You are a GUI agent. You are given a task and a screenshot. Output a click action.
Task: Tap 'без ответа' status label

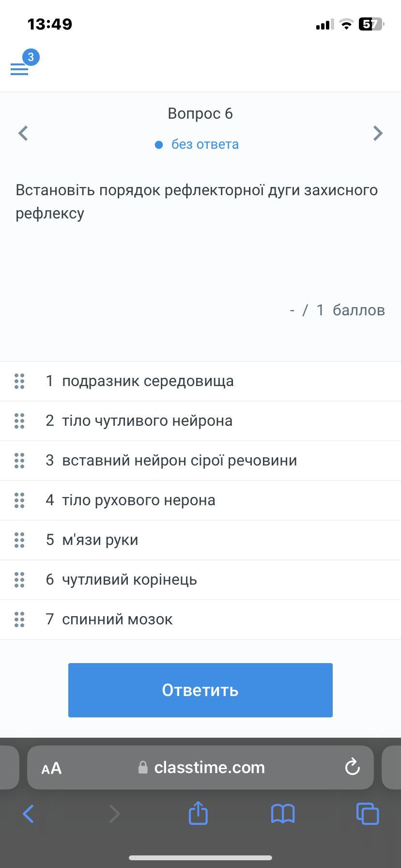pos(205,144)
